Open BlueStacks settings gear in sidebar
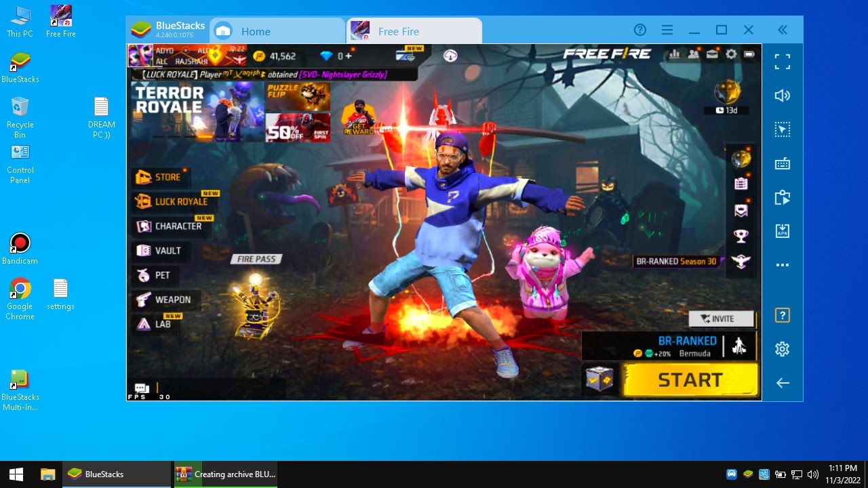This screenshot has height=488, width=868. click(x=782, y=349)
